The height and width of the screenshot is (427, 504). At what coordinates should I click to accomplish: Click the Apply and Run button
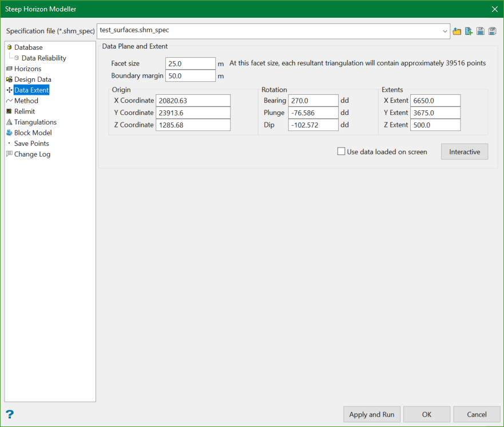click(x=372, y=414)
